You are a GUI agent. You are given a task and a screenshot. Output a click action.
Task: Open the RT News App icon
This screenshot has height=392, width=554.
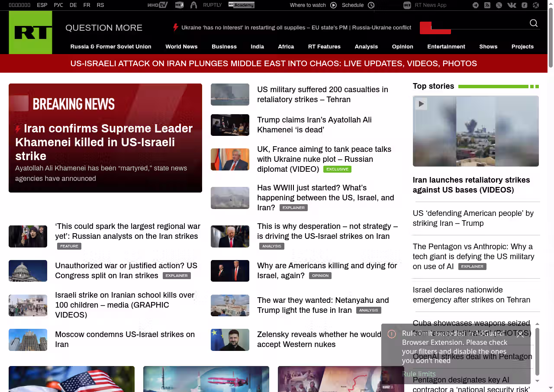[407, 5]
